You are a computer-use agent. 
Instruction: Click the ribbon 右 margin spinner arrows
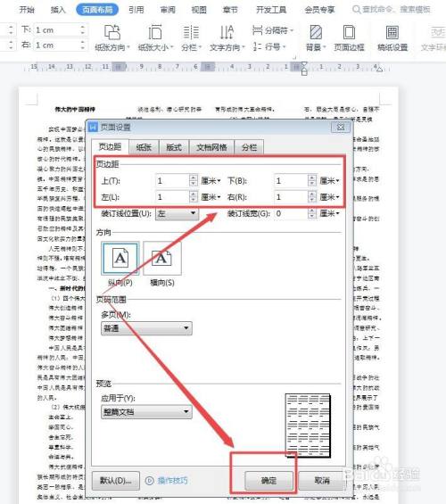pyautogui.click(x=83, y=45)
